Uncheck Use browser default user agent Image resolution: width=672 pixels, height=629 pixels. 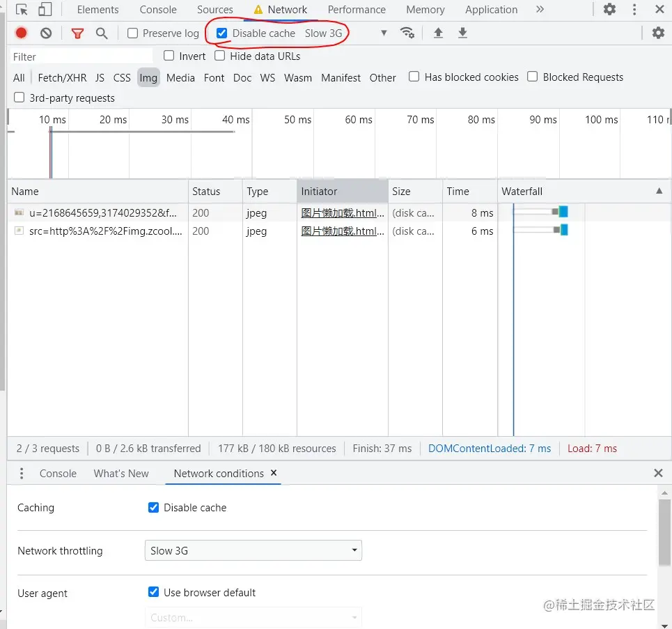coord(153,592)
